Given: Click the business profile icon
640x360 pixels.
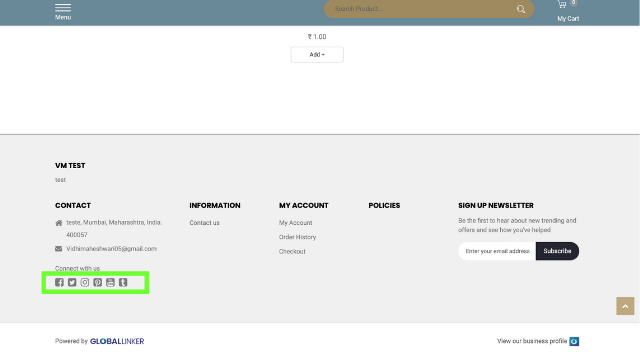Looking at the screenshot, I should (x=574, y=341).
